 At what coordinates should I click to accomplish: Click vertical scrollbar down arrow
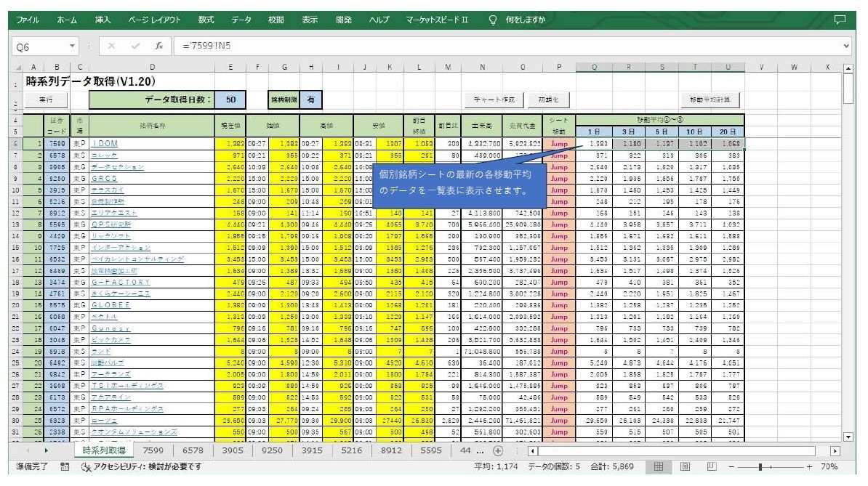tap(848, 437)
